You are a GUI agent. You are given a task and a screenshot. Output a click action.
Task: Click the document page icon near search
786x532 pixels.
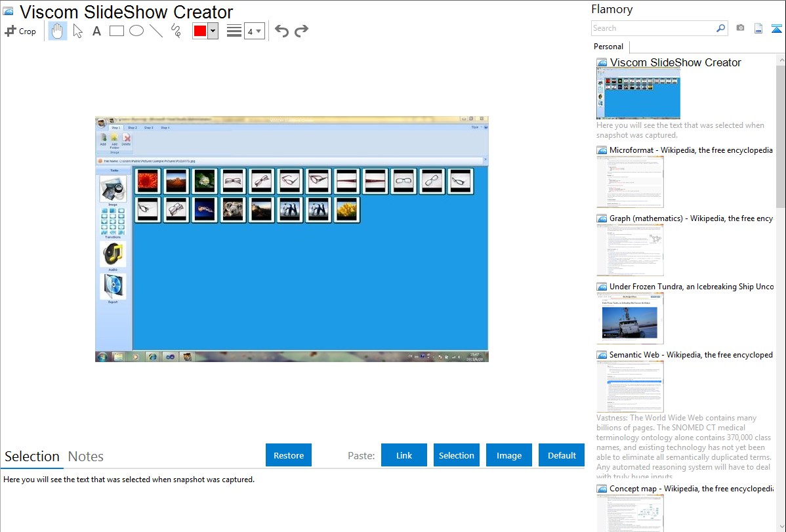[758, 28]
